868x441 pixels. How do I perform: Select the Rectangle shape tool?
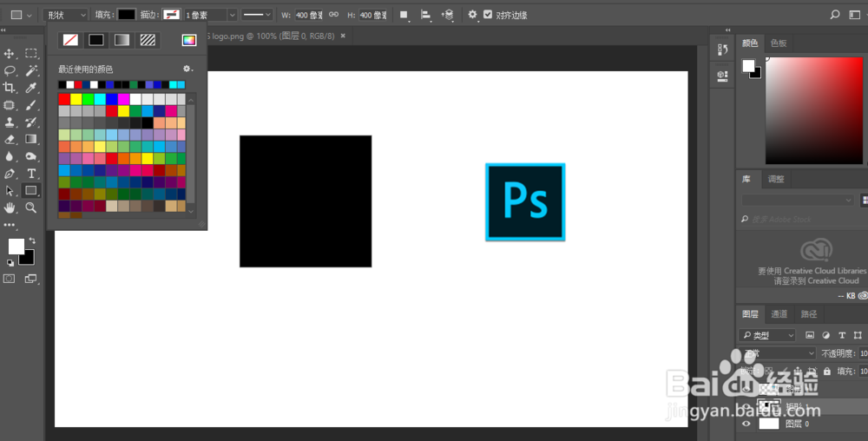31,191
